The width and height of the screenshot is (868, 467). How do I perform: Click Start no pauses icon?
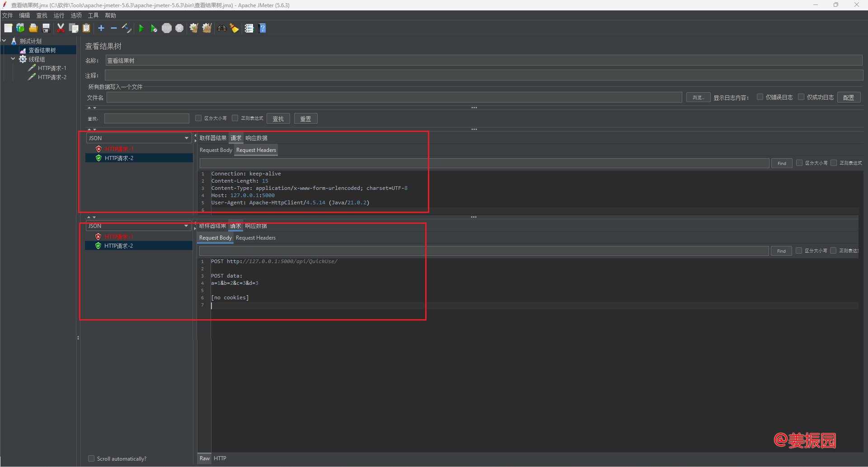(154, 28)
